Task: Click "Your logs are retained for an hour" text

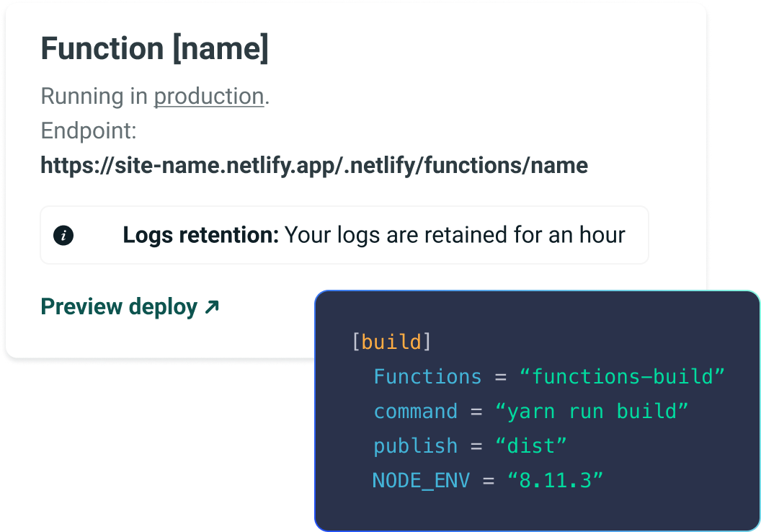Action: tap(455, 235)
